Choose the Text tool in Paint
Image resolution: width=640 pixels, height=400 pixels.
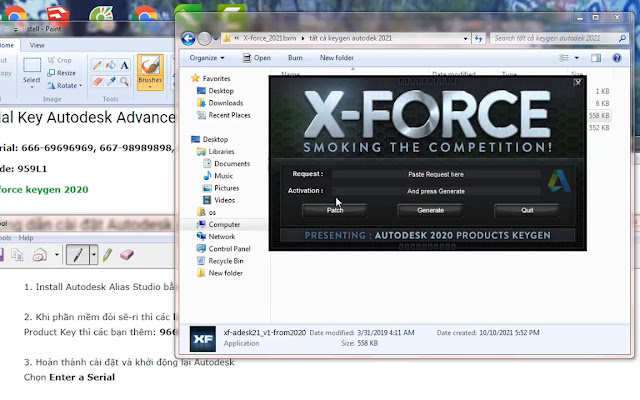[x=124, y=65]
